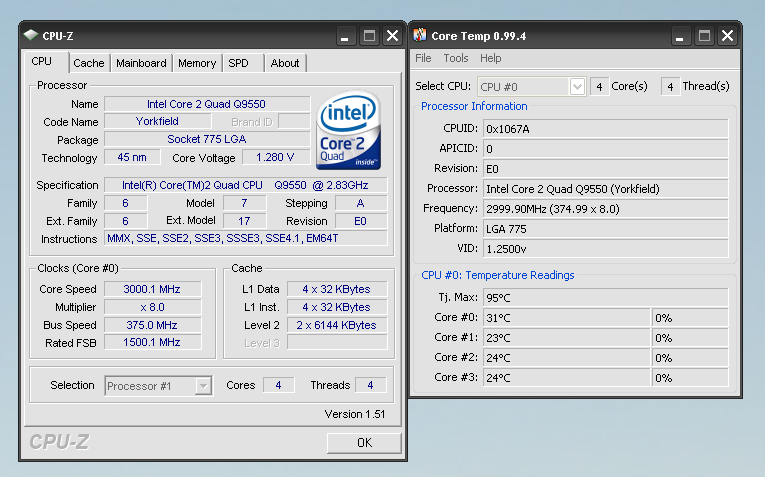Image resolution: width=765 pixels, height=477 pixels.
Task: Click the OK button in CPU-Z
Action: tap(364, 443)
